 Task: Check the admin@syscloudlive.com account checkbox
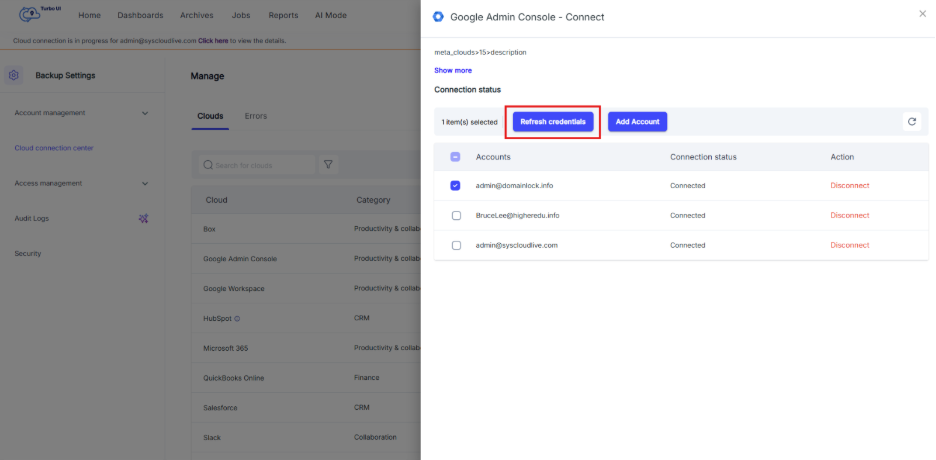(456, 245)
